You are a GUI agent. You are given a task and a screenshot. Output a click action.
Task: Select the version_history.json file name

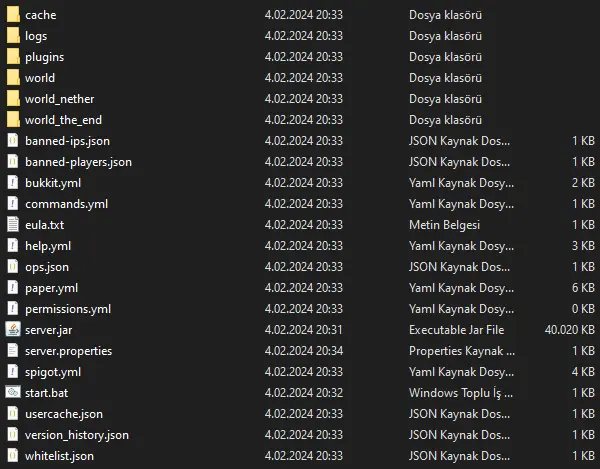pyautogui.click(x=77, y=435)
